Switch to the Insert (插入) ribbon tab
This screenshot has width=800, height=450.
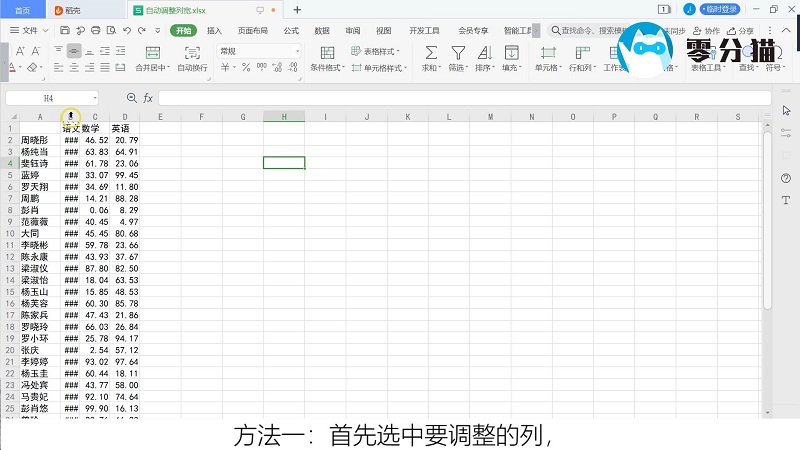[x=214, y=31]
